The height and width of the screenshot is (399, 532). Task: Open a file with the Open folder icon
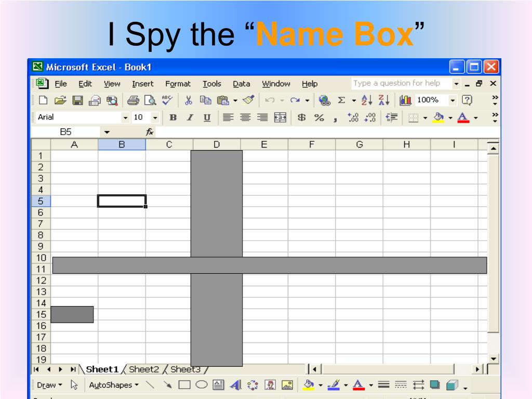pyautogui.click(x=60, y=100)
